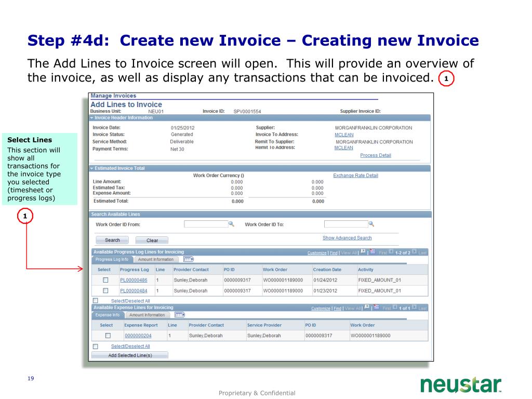Open lookup for Work Order ID From
The image size is (532, 399).
pos(231,224)
